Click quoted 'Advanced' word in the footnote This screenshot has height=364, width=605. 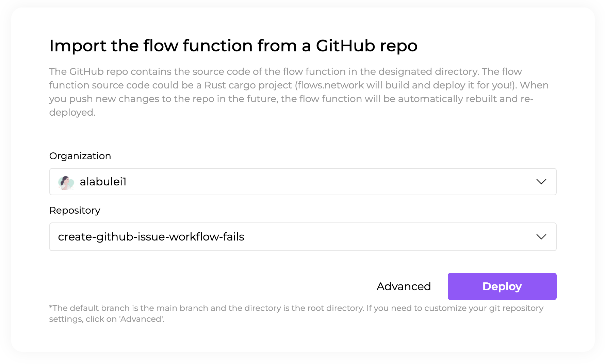141,319
